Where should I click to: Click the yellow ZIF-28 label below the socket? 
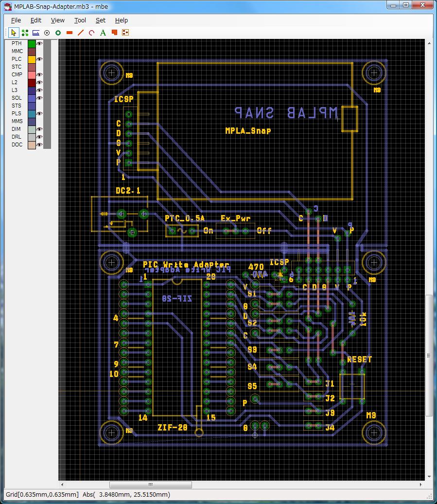point(173,428)
